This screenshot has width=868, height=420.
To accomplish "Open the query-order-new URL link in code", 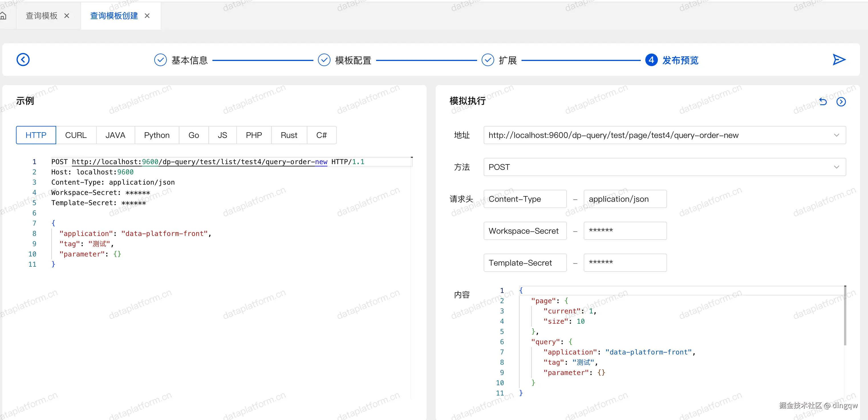I will 199,162.
